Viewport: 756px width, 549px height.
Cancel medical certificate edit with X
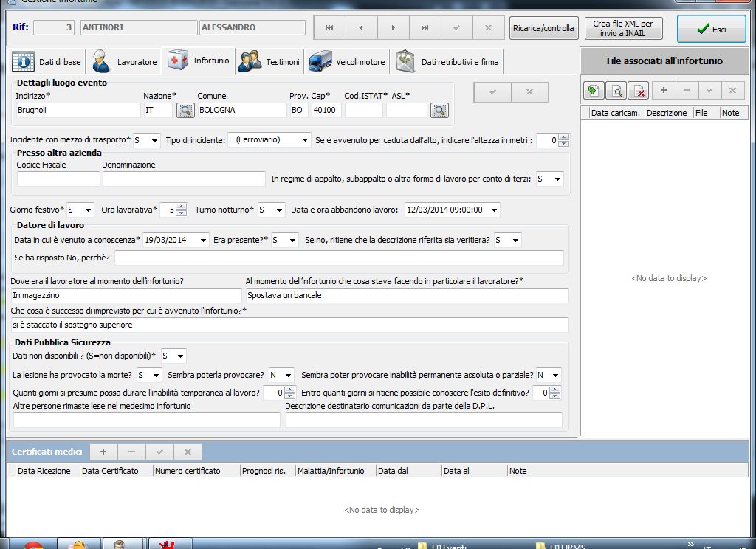coord(188,452)
